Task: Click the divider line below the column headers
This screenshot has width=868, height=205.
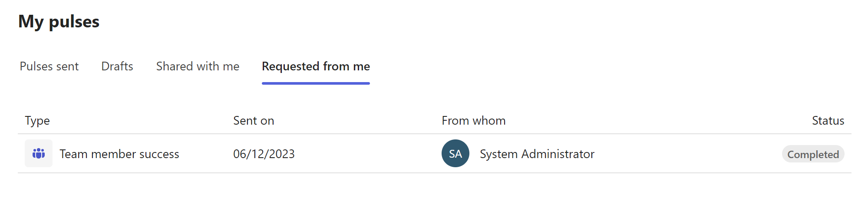Action: (434, 134)
